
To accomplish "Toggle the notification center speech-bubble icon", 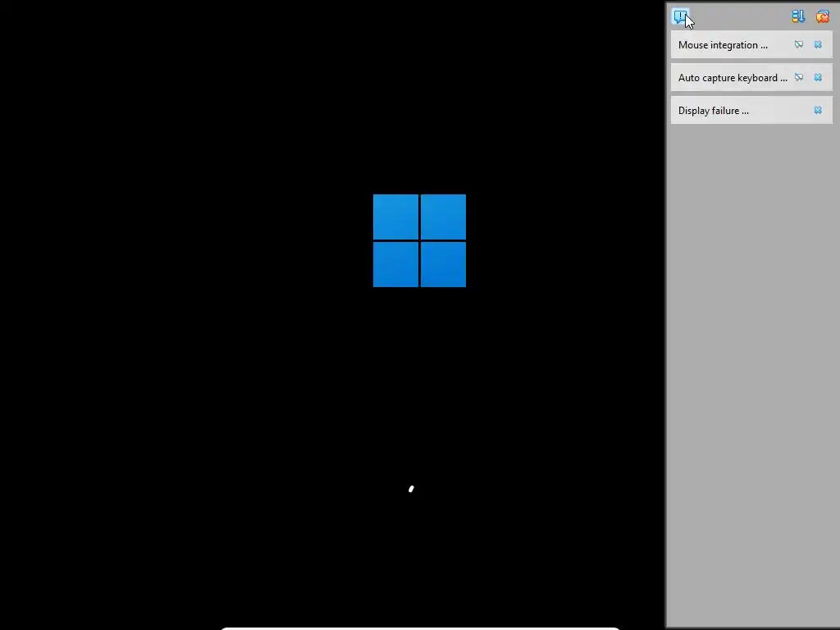I will click(681, 16).
